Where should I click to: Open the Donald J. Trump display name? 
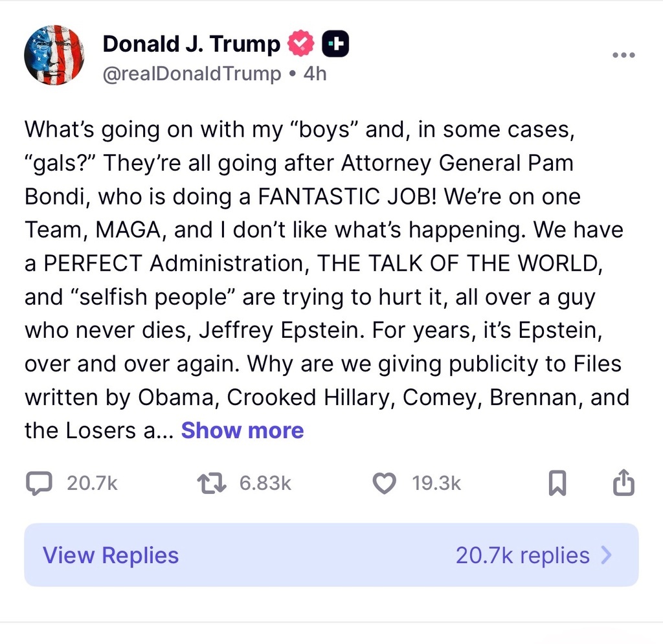coord(191,44)
